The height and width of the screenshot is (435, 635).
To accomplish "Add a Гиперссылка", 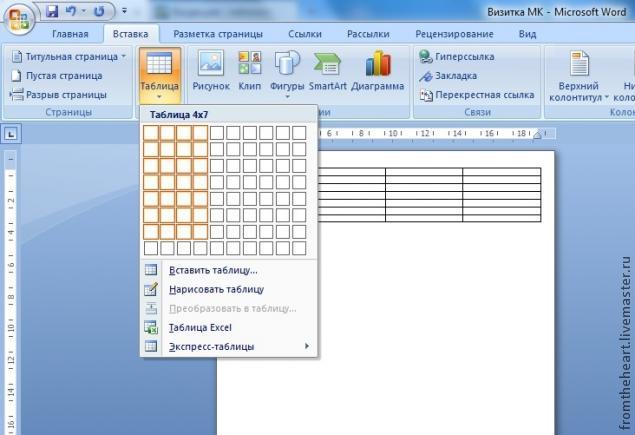I will click(457, 56).
